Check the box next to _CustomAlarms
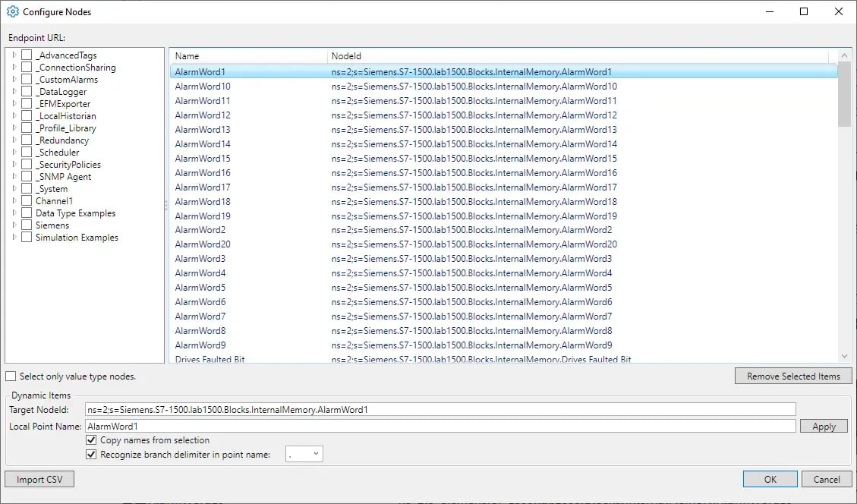The image size is (857, 504). tap(26, 79)
